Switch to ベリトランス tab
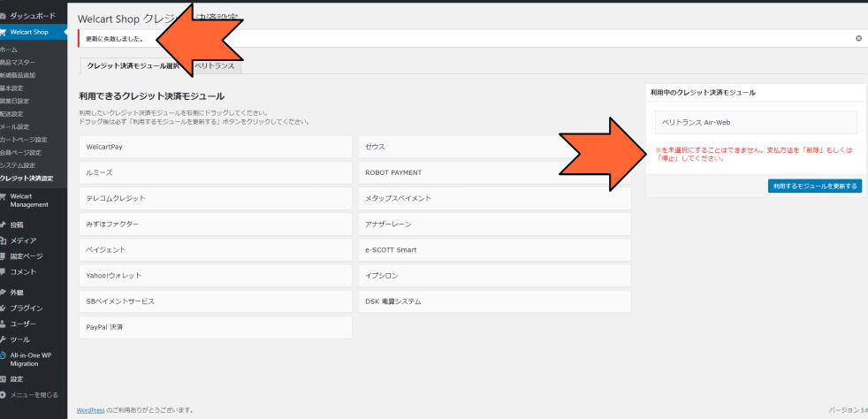868x419 pixels. tap(214, 66)
